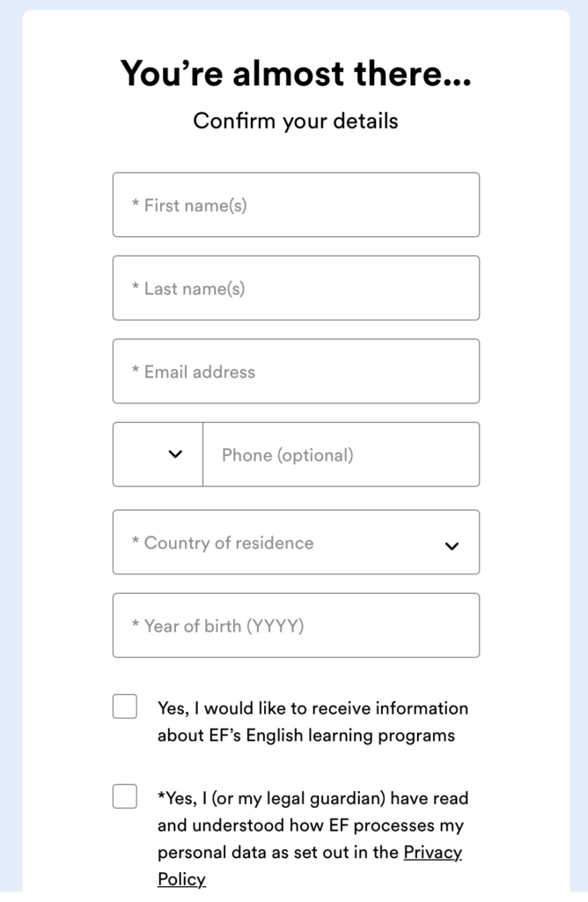Click the Country of residence chevron arrow

click(452, 546)
